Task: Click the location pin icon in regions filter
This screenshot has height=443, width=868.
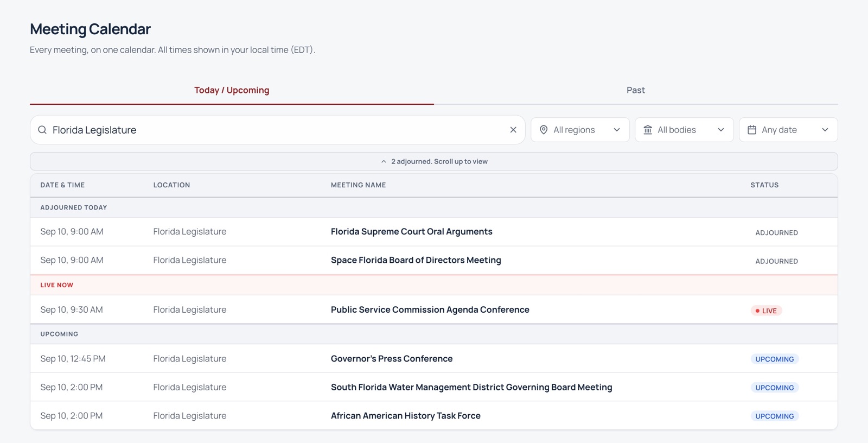Action: click(544, 130)
